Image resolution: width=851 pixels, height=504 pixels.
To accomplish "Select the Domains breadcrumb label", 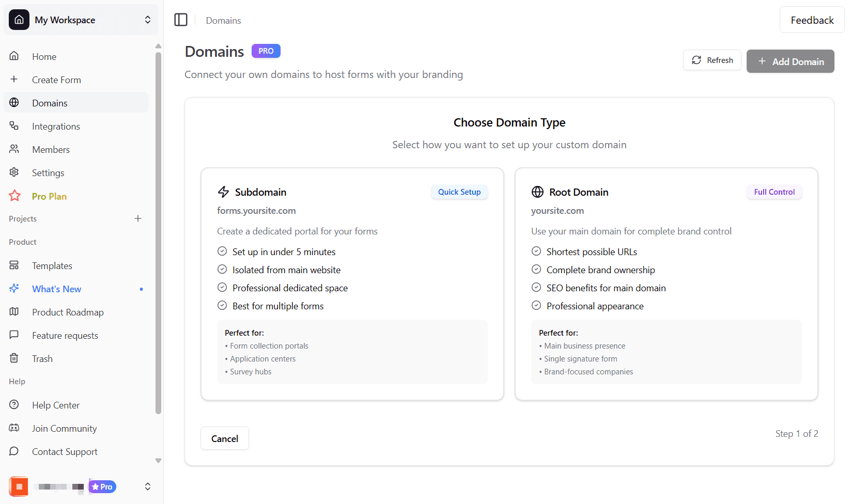I will pyautogui.click(x=223, y=20).
